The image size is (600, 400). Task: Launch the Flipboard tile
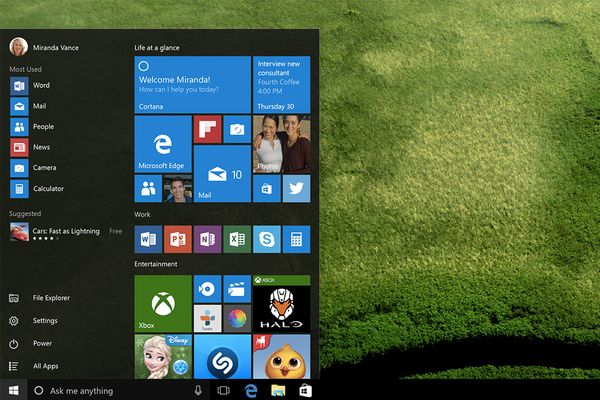207,129
